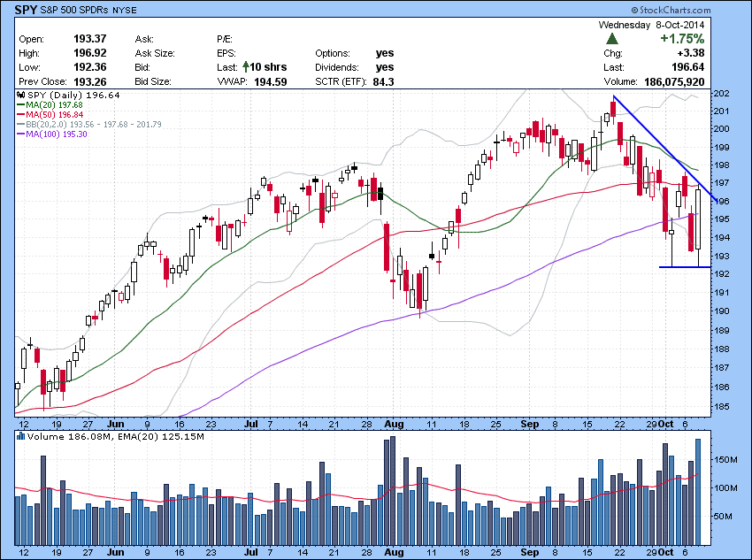Click the Options 'yes' value

(385, 53)
